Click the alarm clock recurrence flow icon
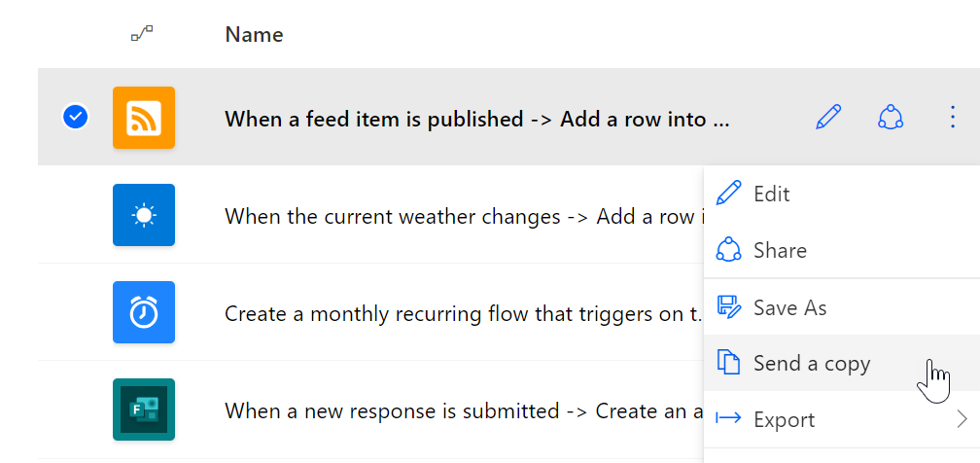The height and width of the screenshot is (463, 980). point(144,312)
